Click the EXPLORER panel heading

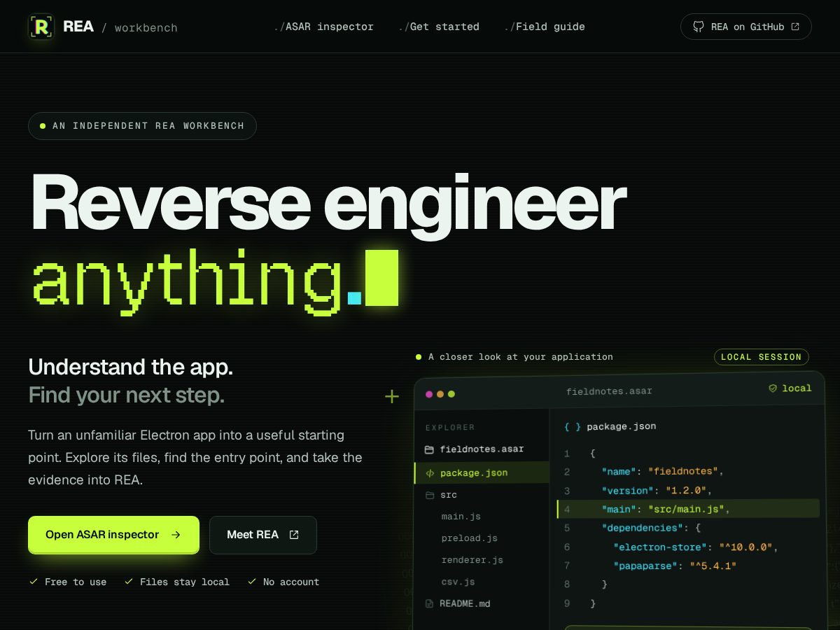point(450,427)
